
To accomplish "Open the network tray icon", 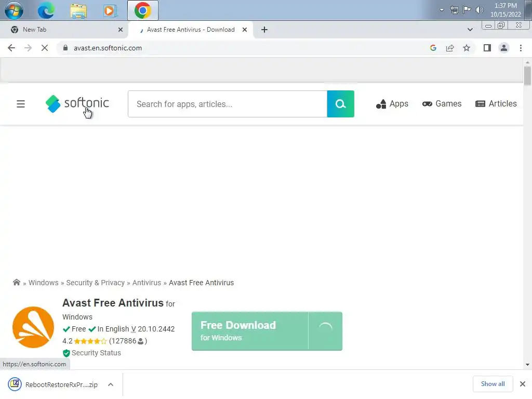I will [x=454, y=10].
